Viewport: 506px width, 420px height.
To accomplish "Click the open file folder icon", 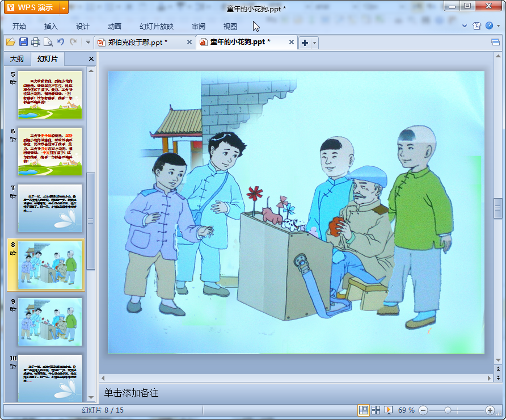I will pos(11,41).
